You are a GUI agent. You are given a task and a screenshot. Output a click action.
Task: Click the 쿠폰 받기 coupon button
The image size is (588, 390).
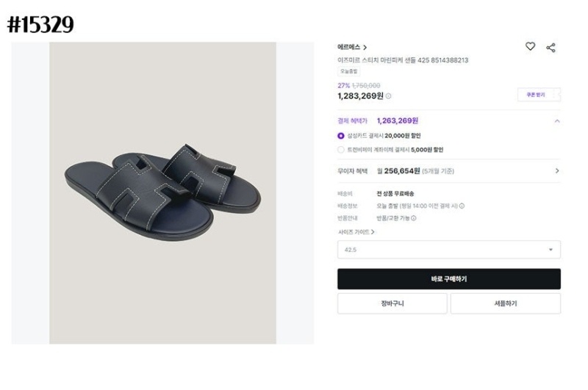point(538,95)
